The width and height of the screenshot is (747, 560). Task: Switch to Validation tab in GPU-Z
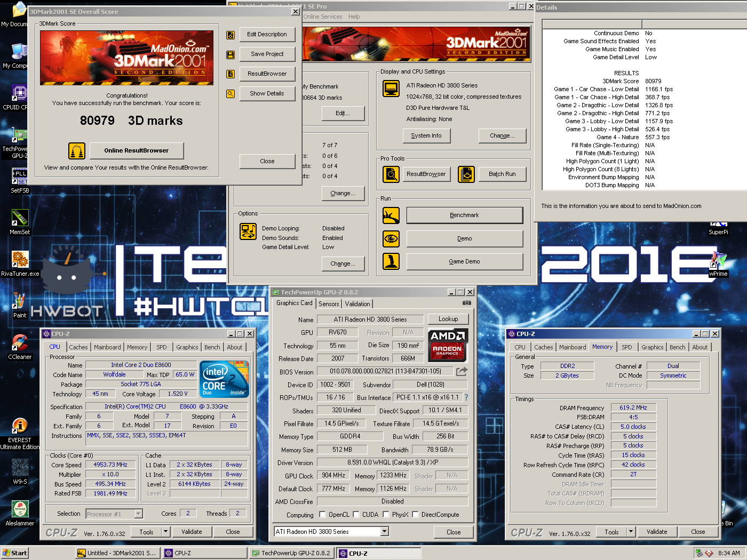[357, 304]
